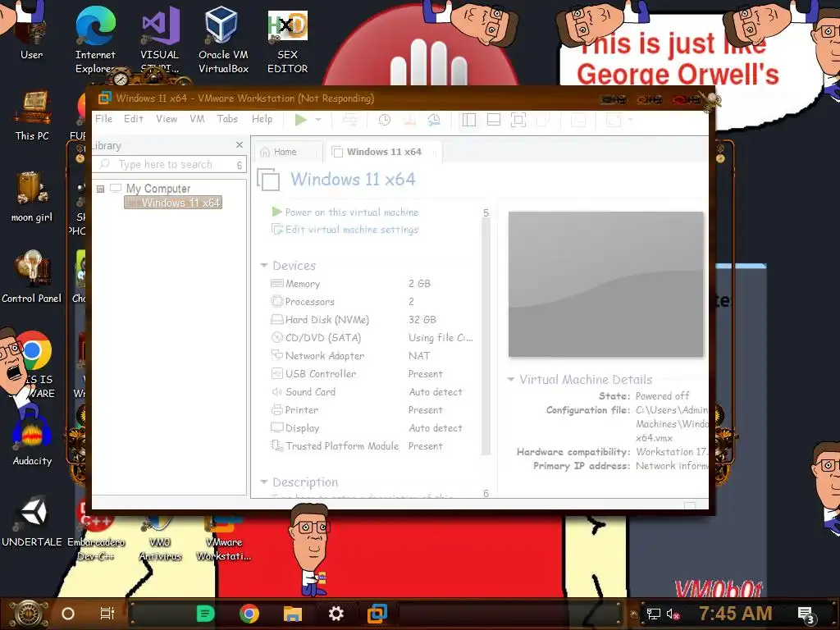Click the Trusted Platform Module device icon
This screenshot has height=630, width=840.
(x=277, y=445)
